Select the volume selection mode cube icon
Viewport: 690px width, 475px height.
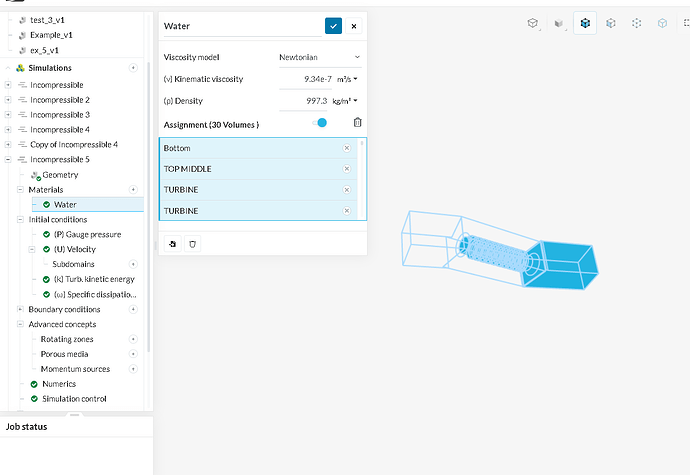584,23
